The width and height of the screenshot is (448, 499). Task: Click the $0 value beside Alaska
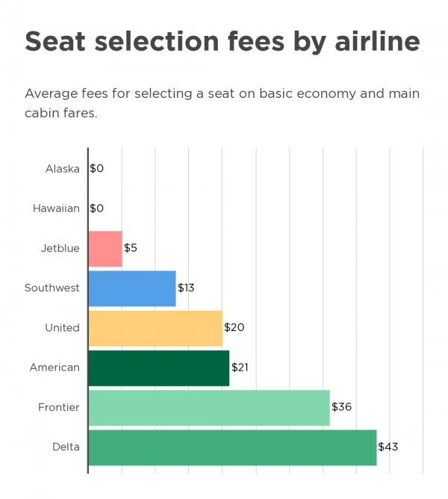click(97, 169)
